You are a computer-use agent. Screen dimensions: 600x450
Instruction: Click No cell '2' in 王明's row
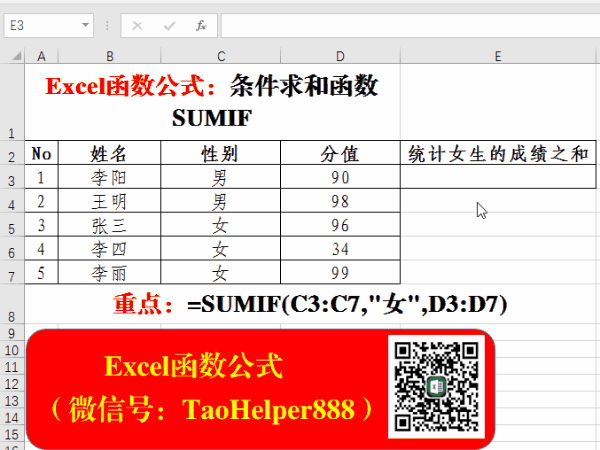[41, 201]
